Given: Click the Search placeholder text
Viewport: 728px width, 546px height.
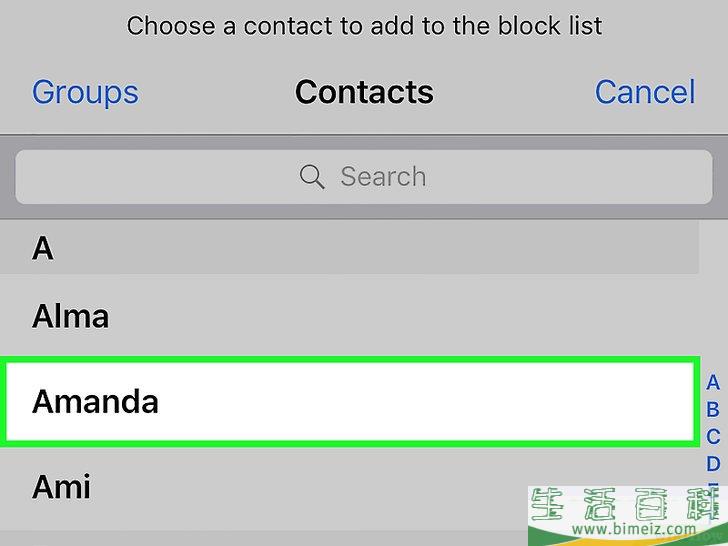Looking at the screenshot, I should (383, 177).
